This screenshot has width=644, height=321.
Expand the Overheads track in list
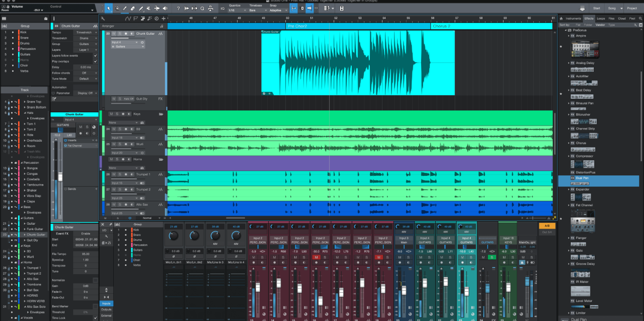pyautogui.click(x=25, y=141)
